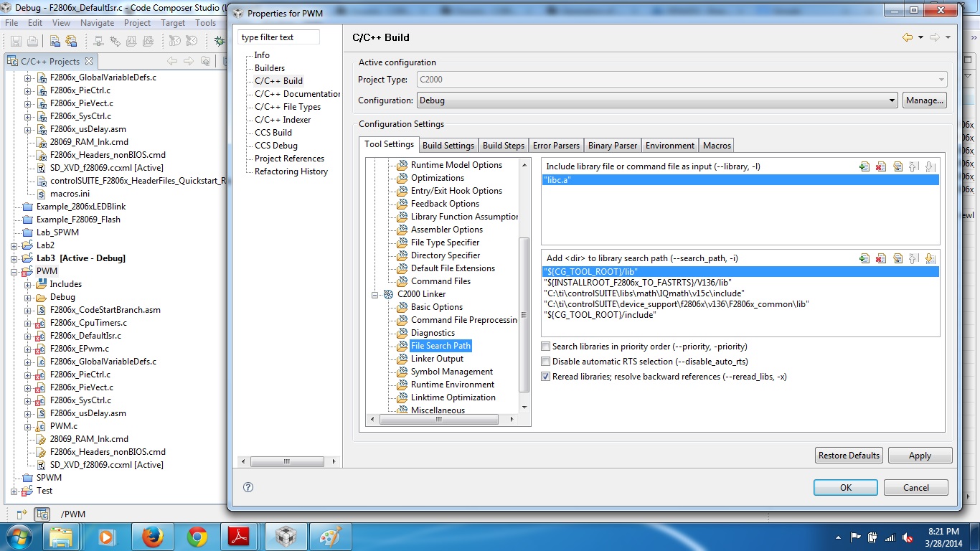Add a new library file input entry
980x551 pixels.
(864, 166)
